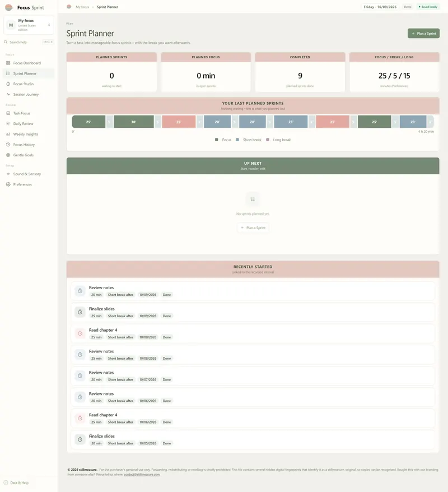This screenshot has width=448, height=492.
Task: Click the Session Journey pulse icon
Action: click(8, 95)
